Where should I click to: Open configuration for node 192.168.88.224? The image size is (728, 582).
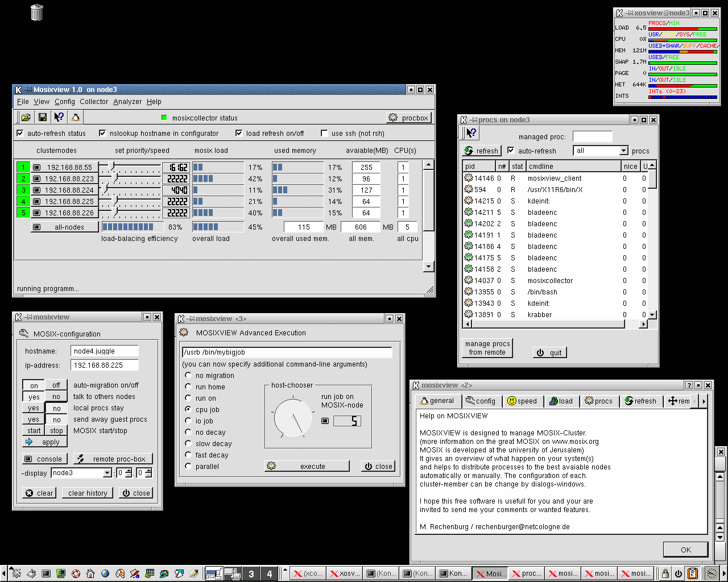pos(64,190)
